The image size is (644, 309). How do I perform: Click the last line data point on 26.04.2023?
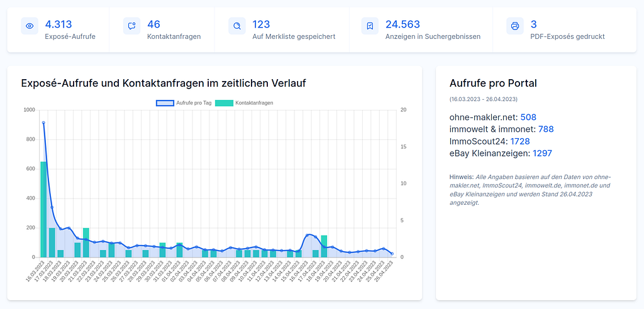tap(392, 254)
